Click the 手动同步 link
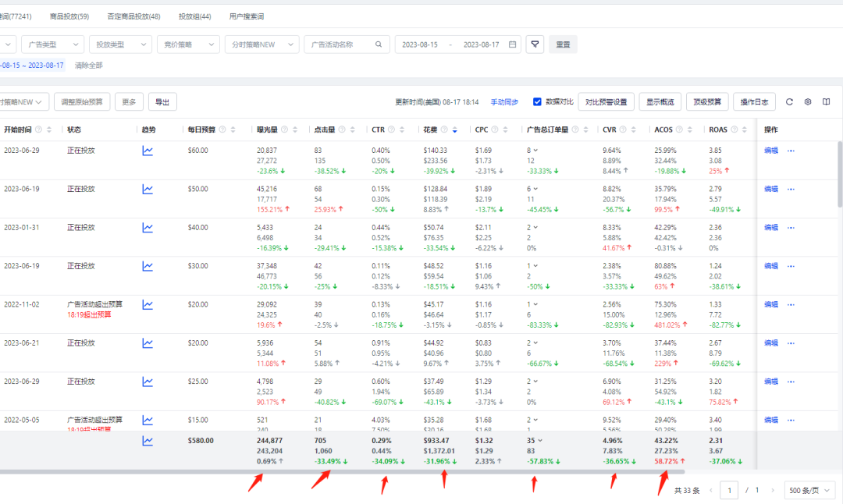The height and width of the screenshot is (504, 843). click(504, 102)
